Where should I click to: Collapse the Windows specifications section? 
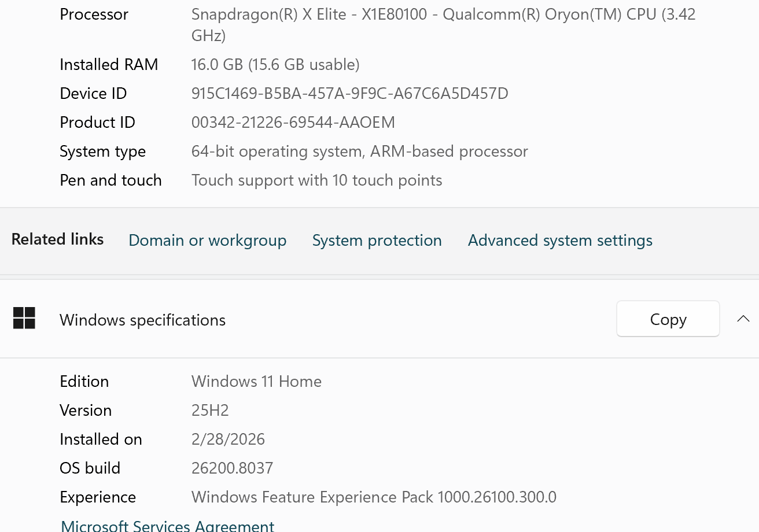pyautogui.click(x=743, y=319)
